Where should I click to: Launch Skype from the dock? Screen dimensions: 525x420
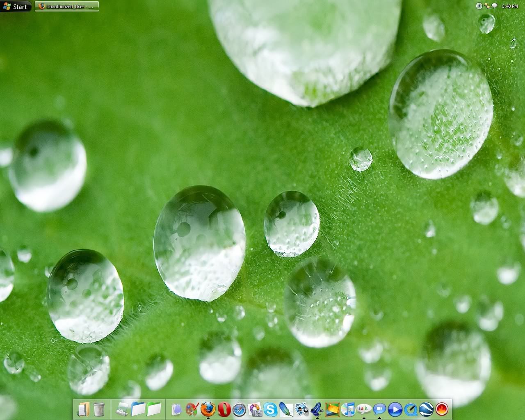pyautogui.click(x=271, y=409)
